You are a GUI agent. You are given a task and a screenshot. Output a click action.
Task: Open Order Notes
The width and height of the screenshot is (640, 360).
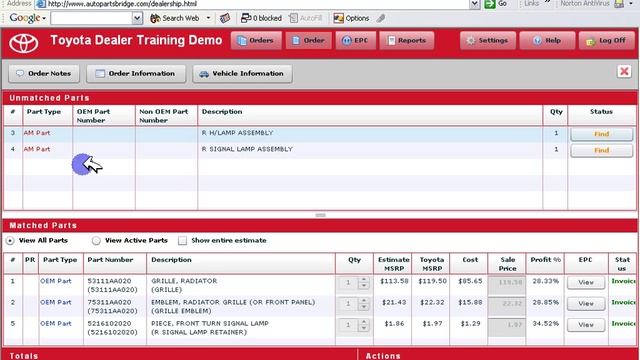tap(44, 73)
